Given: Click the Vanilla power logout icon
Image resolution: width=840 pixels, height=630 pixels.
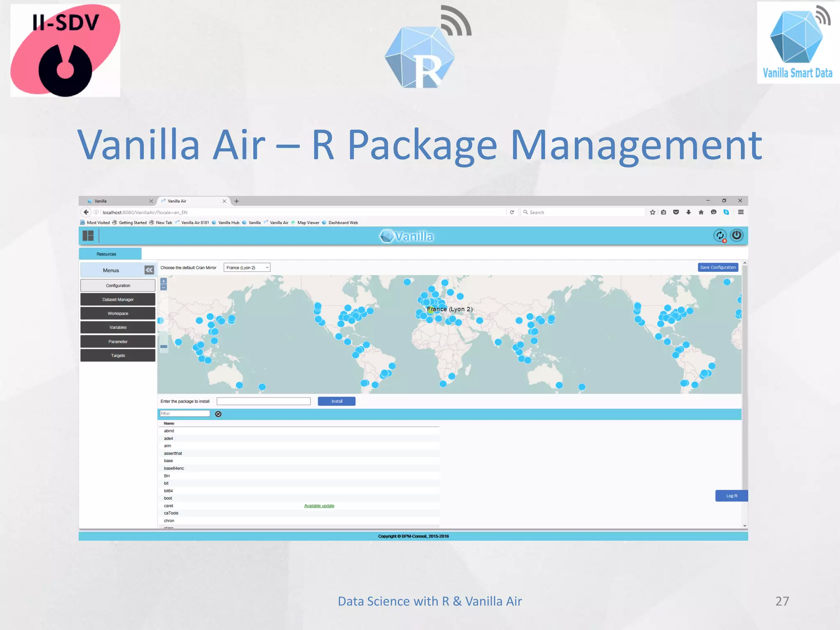Looking at the screenshot, I should [x=737, y=235].
